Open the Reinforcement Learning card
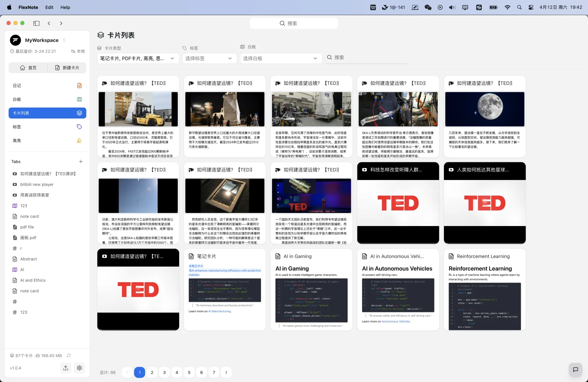 click(x=485, y=290)
